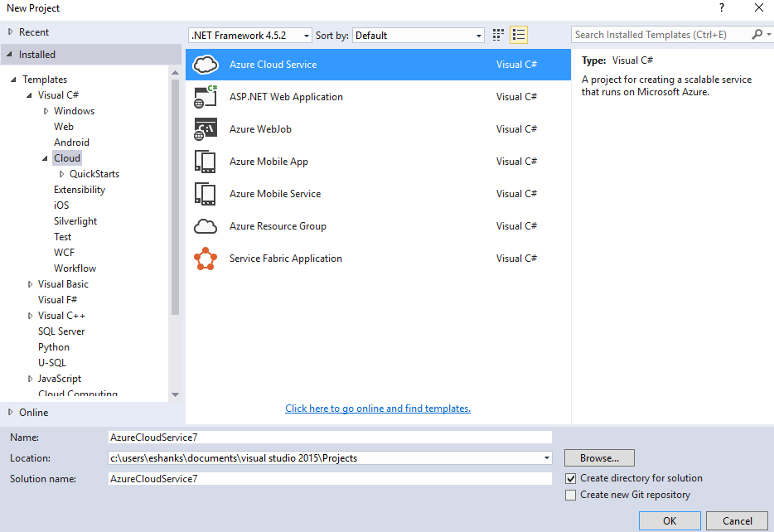This screenshot has width=774, height=532.
Task: Expand the Online section
Action: (11, 413)
